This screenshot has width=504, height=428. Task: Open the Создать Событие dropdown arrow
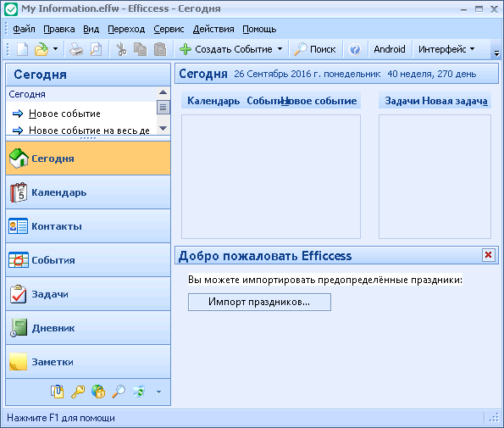[x=280, y=49]
